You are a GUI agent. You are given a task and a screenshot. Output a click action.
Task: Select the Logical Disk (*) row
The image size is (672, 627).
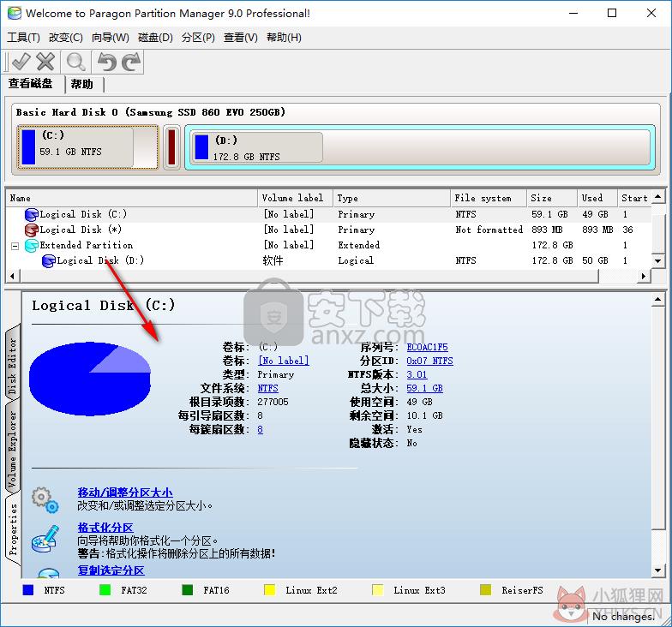click(329, 230)
